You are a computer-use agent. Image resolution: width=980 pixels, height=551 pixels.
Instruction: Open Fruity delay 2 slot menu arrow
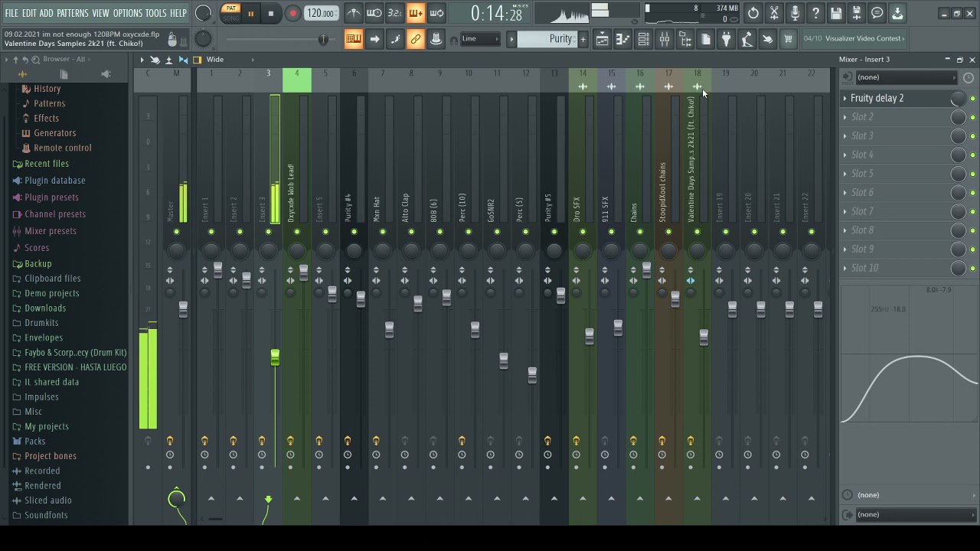(845, 99)
